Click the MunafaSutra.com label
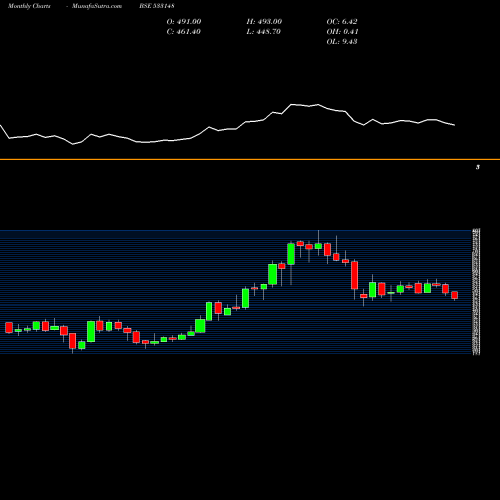This screenshot has height=500, width=500. pos(97,6)
